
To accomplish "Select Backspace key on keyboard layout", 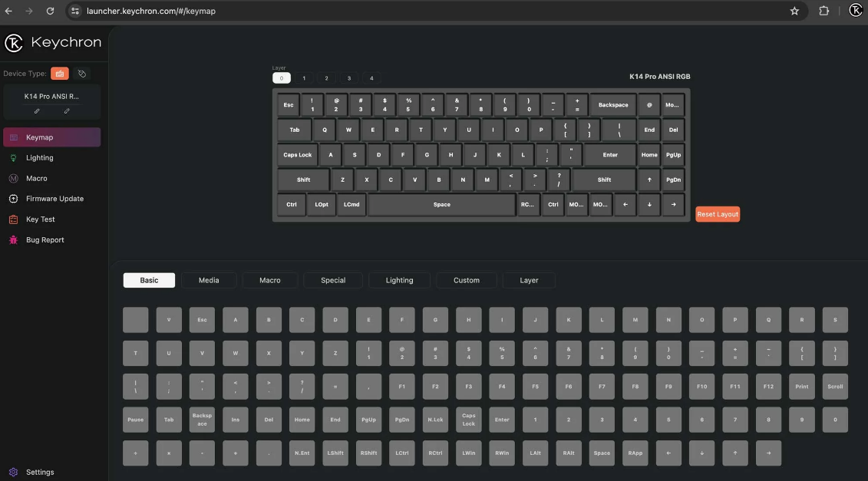I will click(612, 105).
